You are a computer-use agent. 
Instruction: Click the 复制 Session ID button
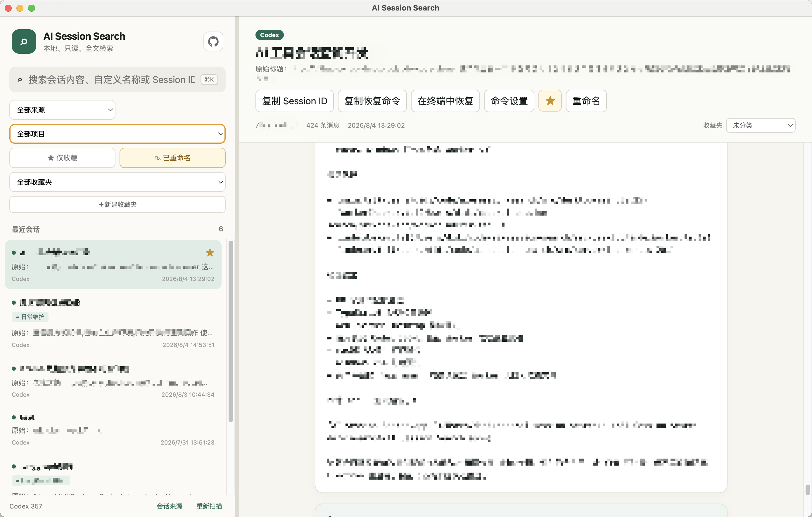(294, 101)
